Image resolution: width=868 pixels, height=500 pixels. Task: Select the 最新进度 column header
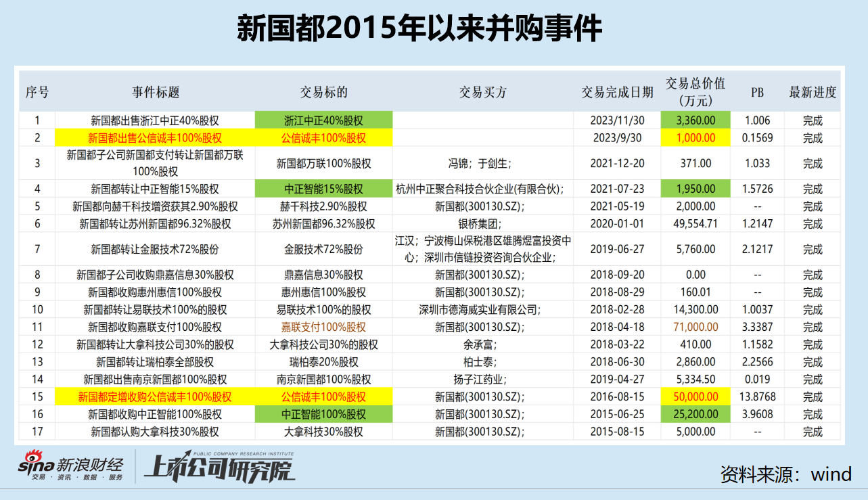813,92
